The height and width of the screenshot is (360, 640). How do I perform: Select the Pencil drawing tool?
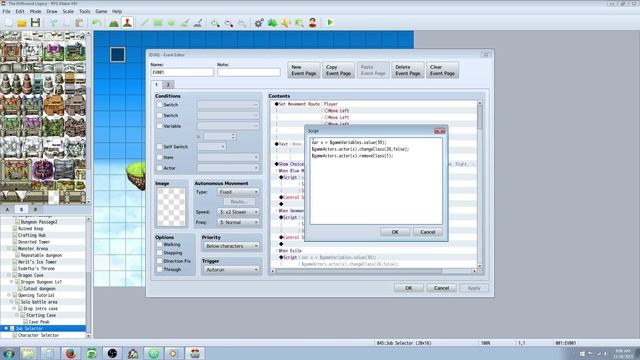[x=144, y=23]
